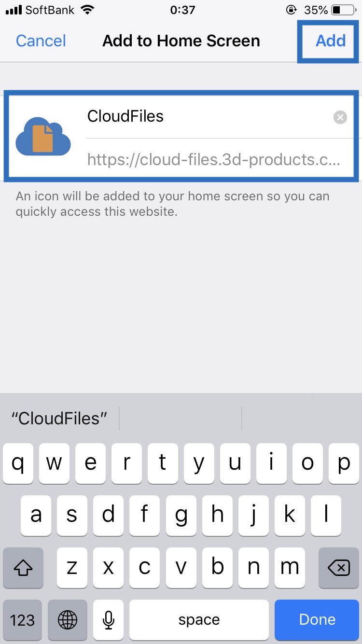362x644 pixels.
Task: Cancel adding to Home Screen
Action: 41,41
